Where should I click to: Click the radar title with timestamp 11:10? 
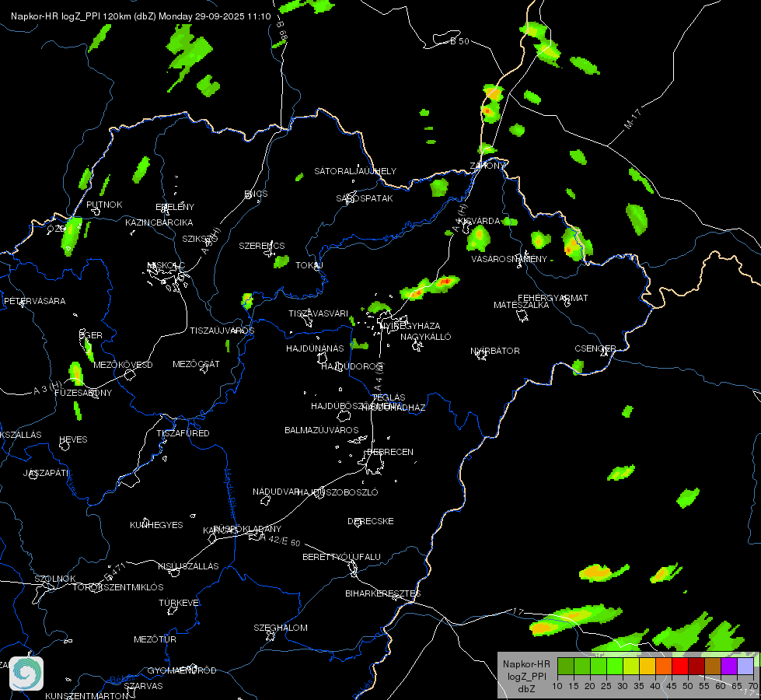tap(141, 16)
